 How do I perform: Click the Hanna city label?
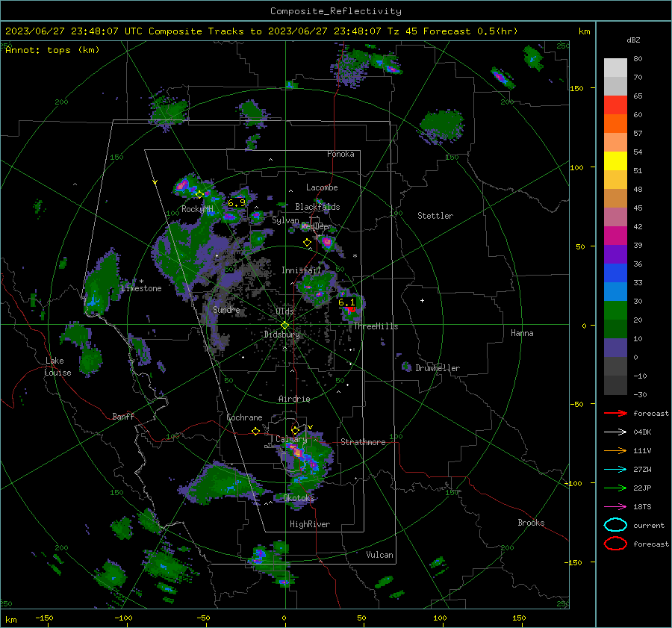tap(522, 333)
